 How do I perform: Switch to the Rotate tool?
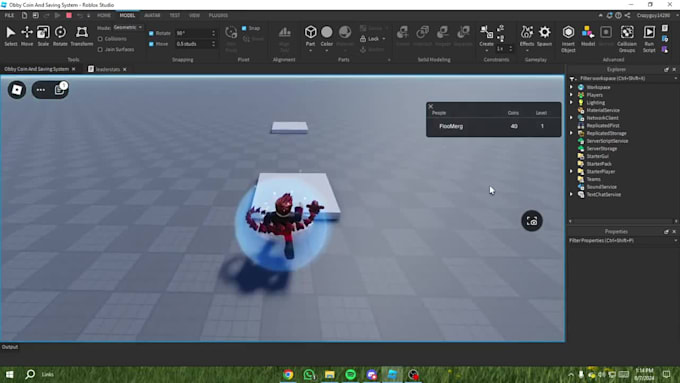(60, 36)
